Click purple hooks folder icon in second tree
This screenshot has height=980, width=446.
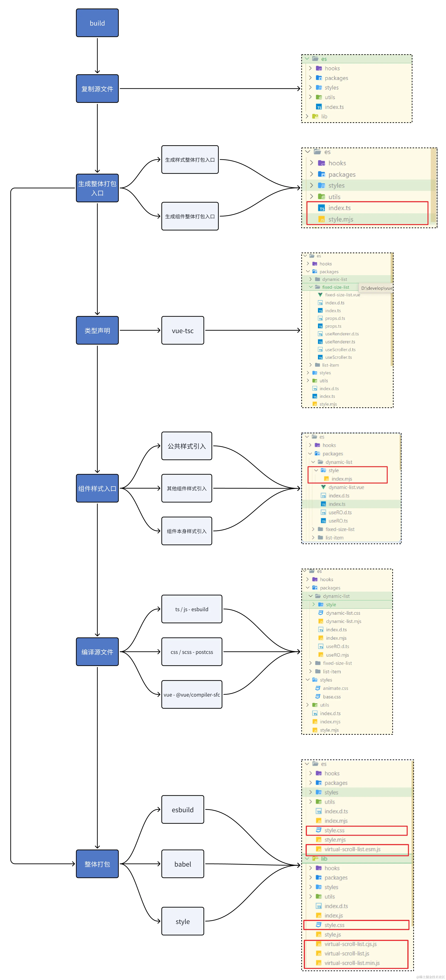tap(322, 163)
